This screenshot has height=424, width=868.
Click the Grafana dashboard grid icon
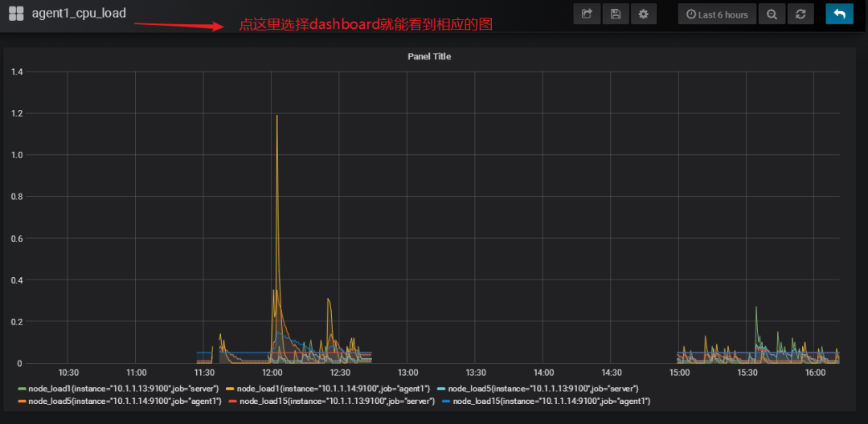tap(16, 14)
